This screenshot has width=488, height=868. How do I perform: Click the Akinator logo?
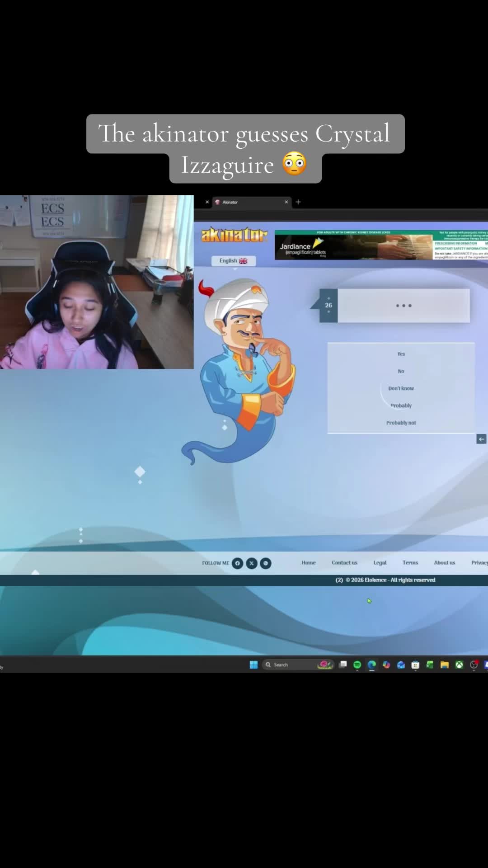tap(234, 235)
